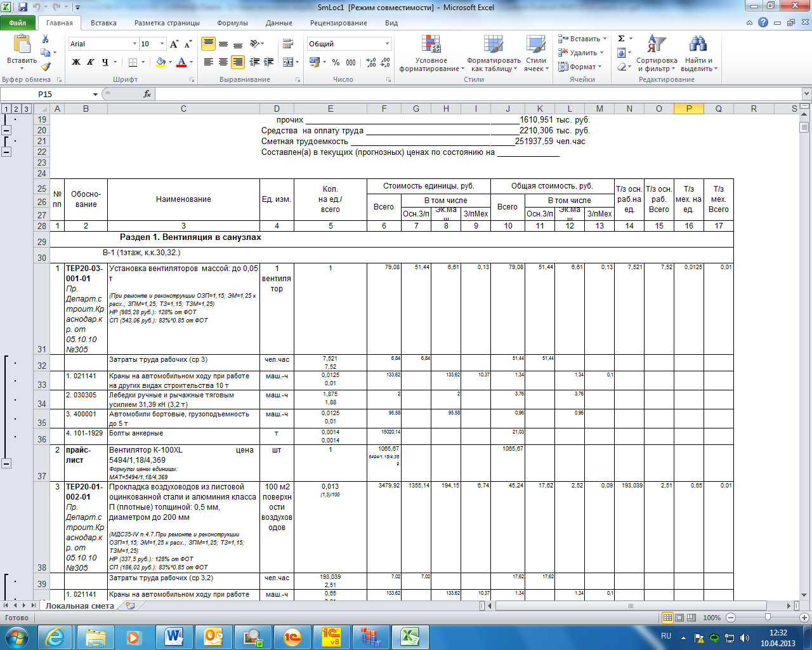
Task: Collapse outline group with minus at row 37
Action: coord(6,463)
